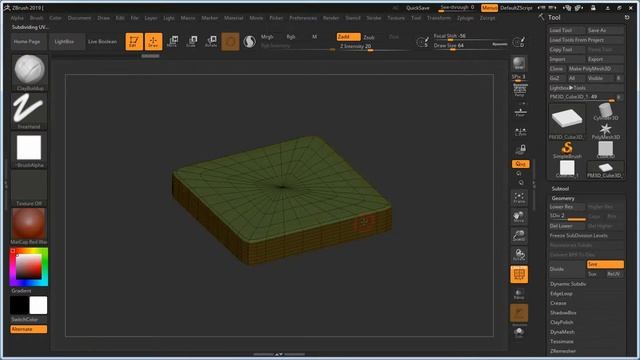This screenshot has height=360, width=640.
Task: Click the Gizmo 3D round icon
Action: pyautogui.click(x=230, y=42)
